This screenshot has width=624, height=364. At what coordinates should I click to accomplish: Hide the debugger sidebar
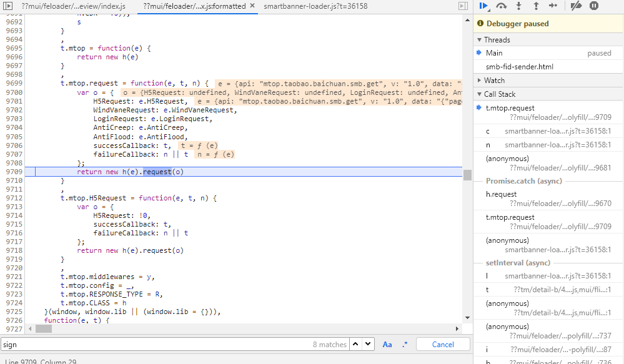pos(463,6)
